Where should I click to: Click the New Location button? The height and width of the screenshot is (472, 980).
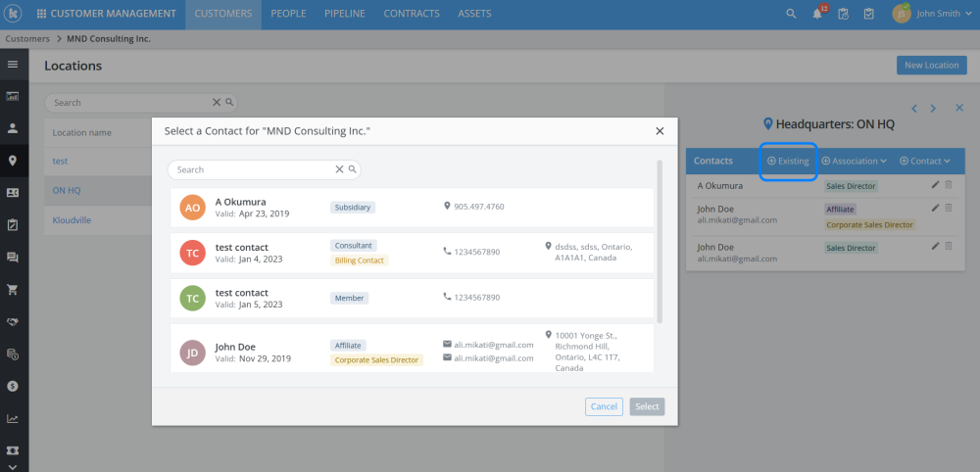coord(931,66)
